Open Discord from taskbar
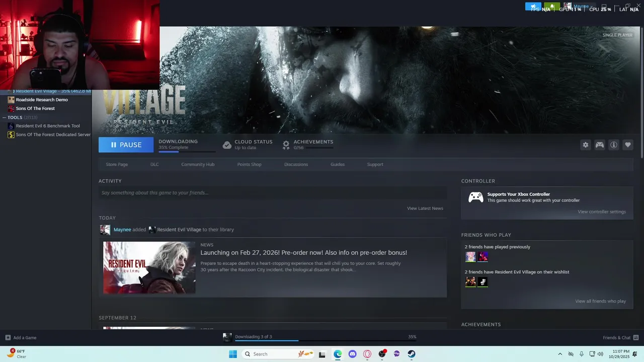Image resolution: width=644 pixels, height=362 pixels. click(352, 354)
